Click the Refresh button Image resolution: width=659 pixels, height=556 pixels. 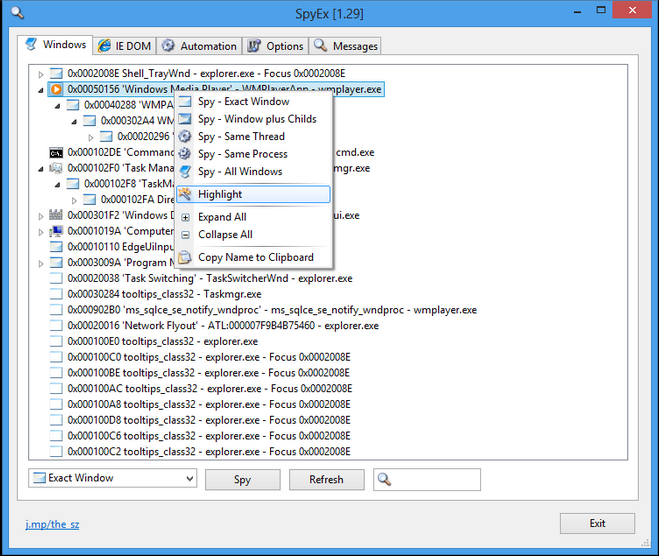(x=327, y=480)
